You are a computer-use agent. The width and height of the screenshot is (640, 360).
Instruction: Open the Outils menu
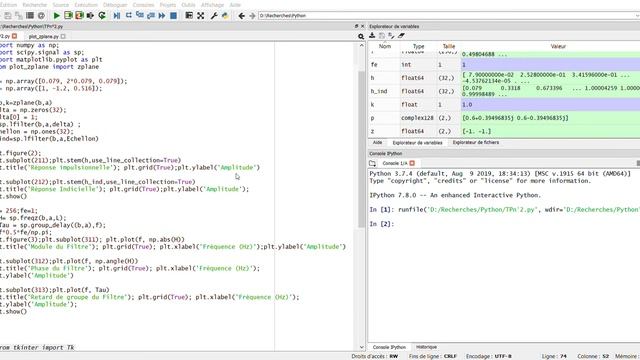pos(188,5)
